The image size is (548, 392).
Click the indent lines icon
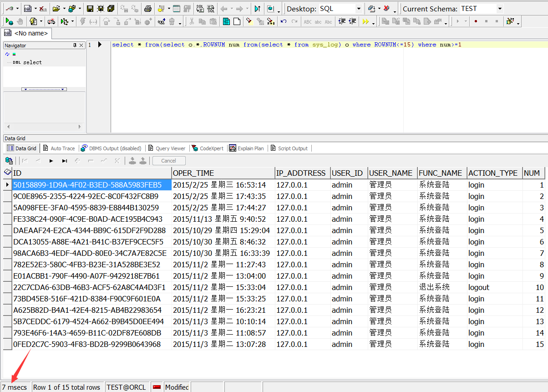341,21
